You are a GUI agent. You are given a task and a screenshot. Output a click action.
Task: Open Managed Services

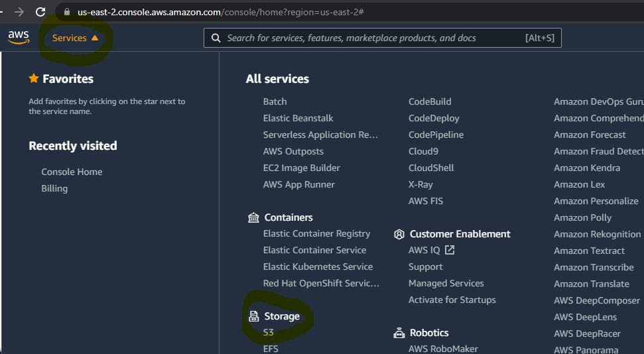(x=446, y=283)
